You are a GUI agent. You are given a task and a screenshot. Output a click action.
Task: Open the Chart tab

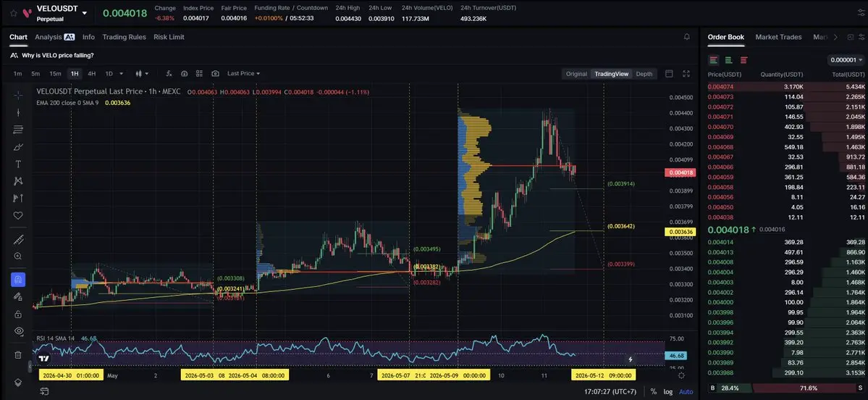[x=18, y=37]
